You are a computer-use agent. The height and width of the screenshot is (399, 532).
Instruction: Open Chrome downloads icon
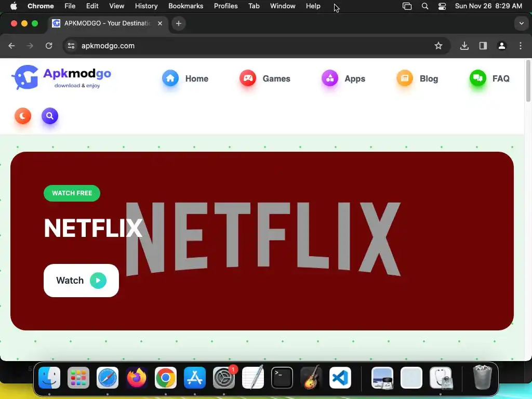464,46
